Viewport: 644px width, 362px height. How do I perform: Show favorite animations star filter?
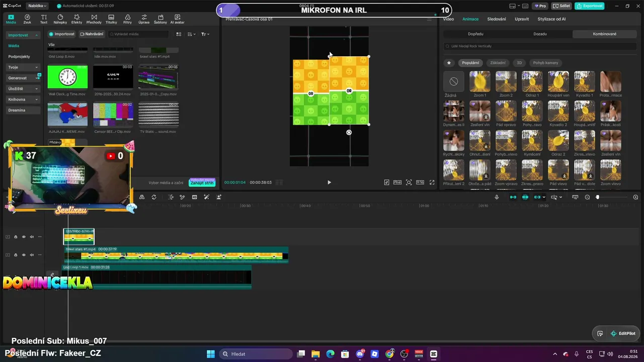(x=449, y=63)
